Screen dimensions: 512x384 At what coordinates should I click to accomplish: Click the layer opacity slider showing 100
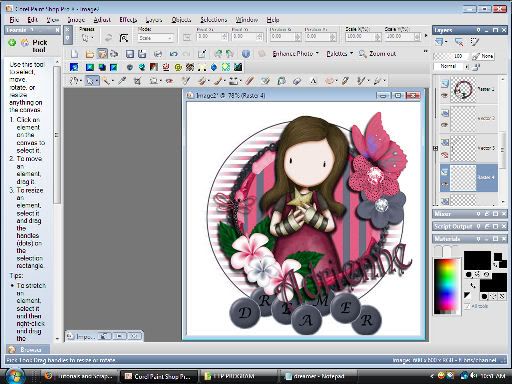pos(452,56)
